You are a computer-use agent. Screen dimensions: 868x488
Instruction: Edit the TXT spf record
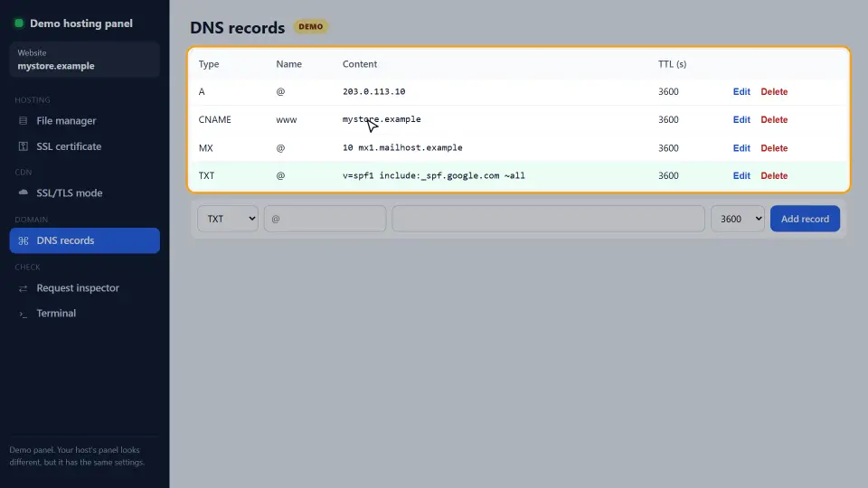(x=741, y=175)
